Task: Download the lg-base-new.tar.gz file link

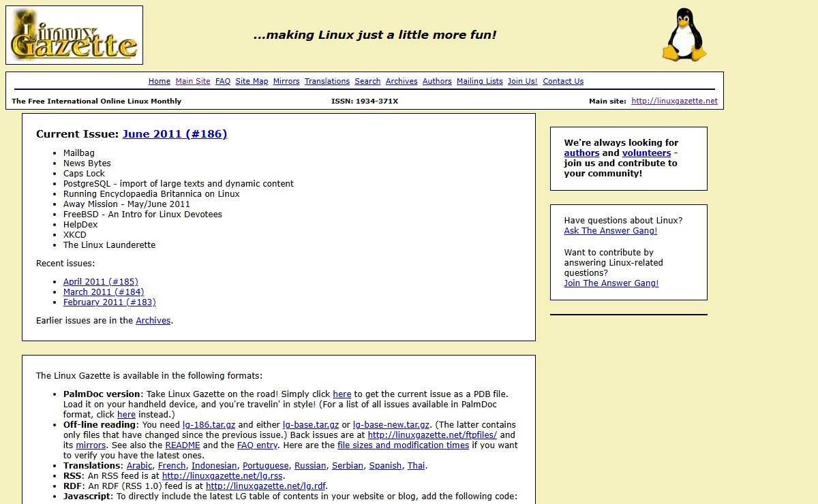Action: [391, 425]
